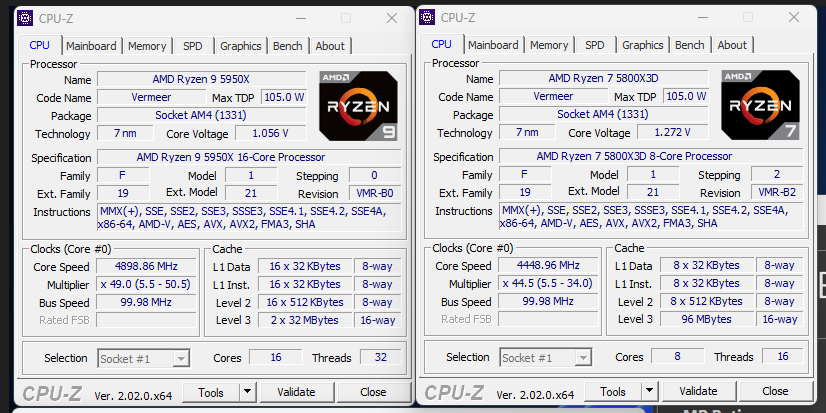Click Close button in the 5800X3D window
The width and height of the screenshot is (826, 413).
(x=775, y=391)
